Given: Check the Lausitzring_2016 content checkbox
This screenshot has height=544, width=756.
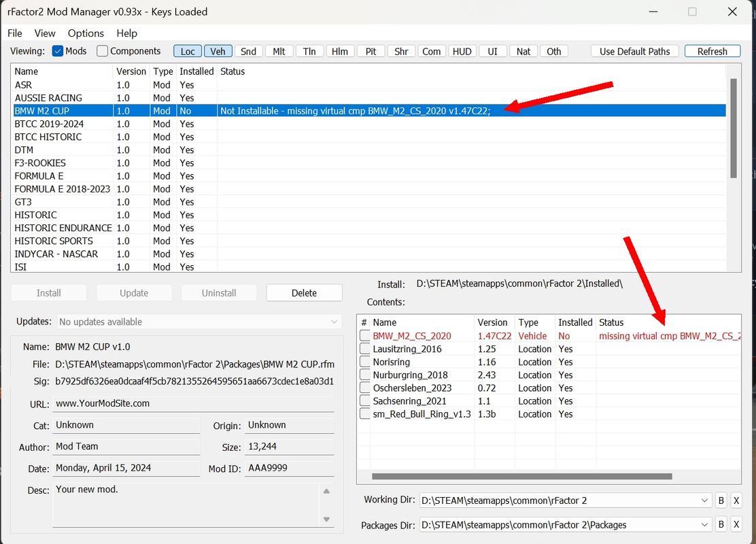Looking at the screenshot, I should click(x=365, y=349).
